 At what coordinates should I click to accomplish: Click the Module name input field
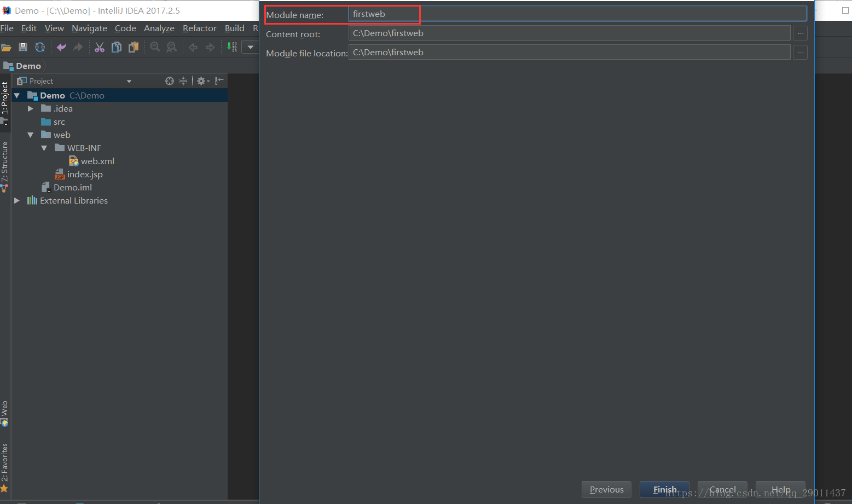point(577,14)
